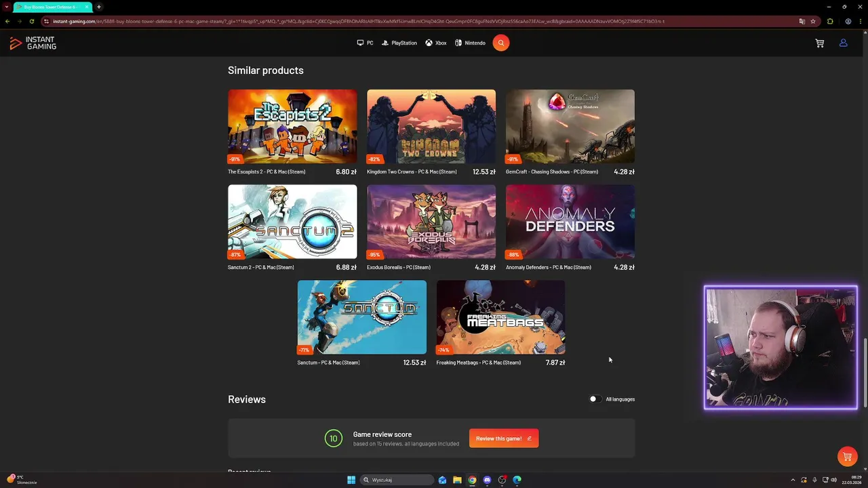Open the user account icon in the site header
This screenshot has width=868, height=488.
(x=844, y=43)
